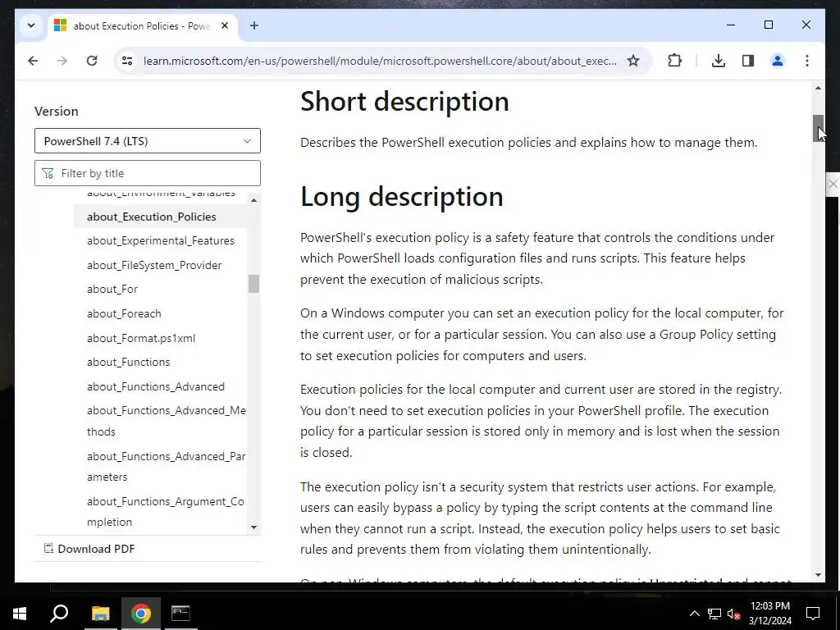Screen dimensions: 840x630
Task: Toggle Chrome side panel icon
Action: [748, 61]
